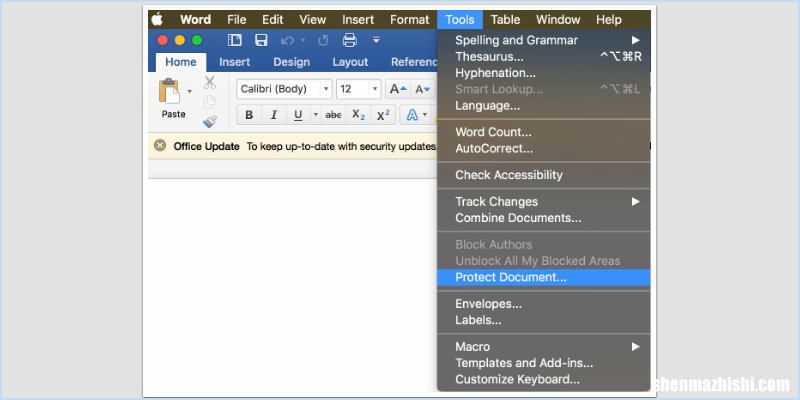The height and width of the screenshot is (400, 800).
Task: Click the Text Effects A icon
Action: tap(412, 115)
